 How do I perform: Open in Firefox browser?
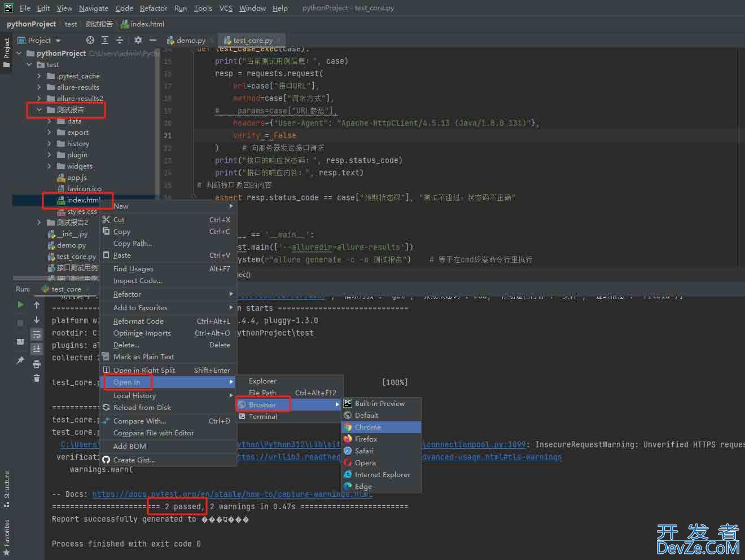(382, 439)
